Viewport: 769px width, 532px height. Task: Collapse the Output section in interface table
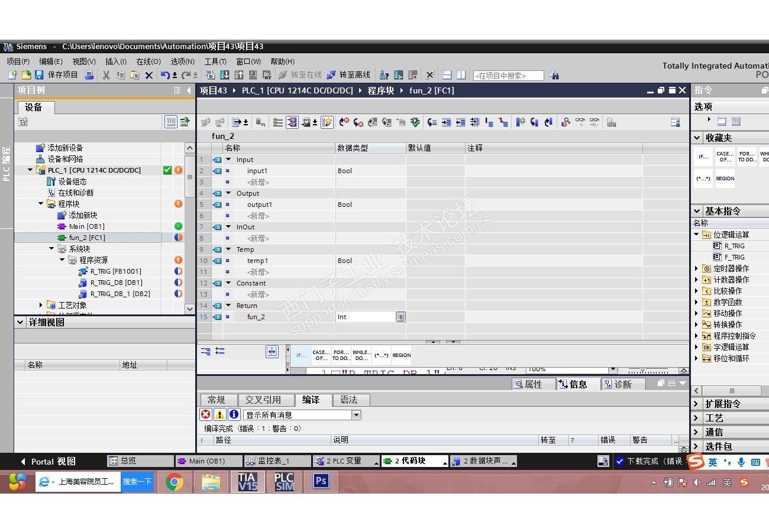coord(229,193)
